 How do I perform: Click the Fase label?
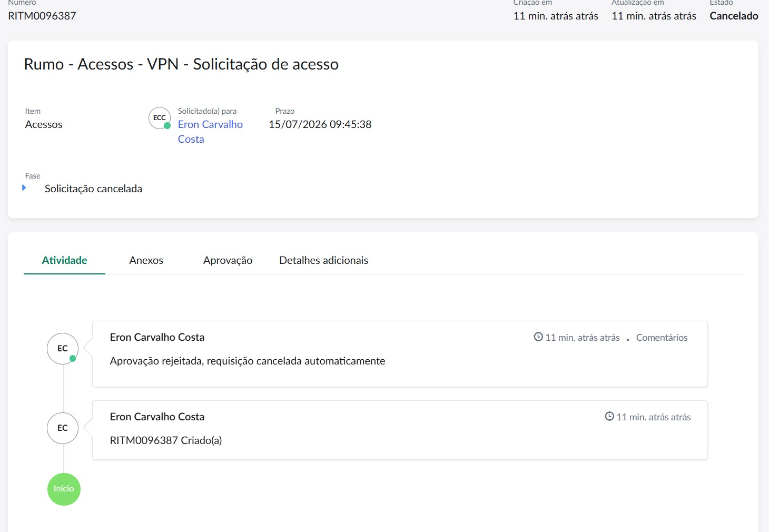click(x=33, y=176)
